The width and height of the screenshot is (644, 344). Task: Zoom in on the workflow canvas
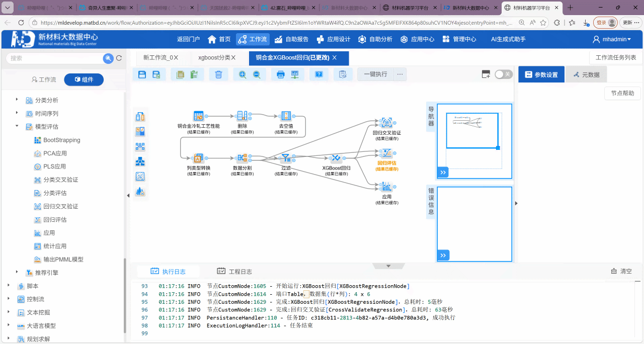pos(243,74)
